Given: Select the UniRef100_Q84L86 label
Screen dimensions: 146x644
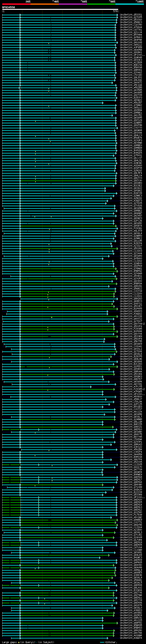Looking at the screenshot, I should coord(131,359).
